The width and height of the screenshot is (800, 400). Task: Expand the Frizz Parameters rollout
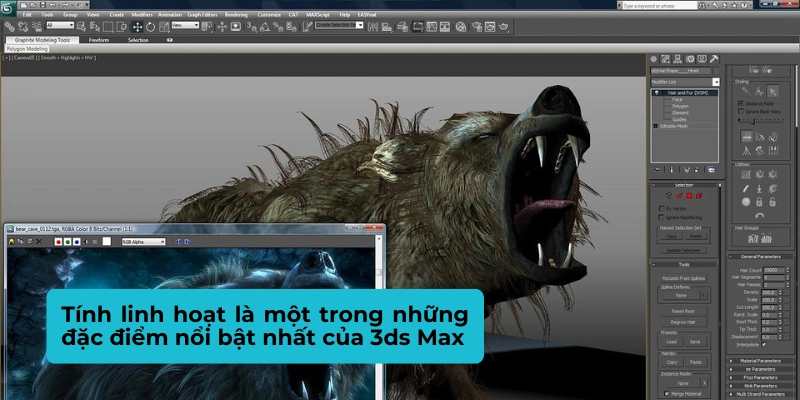point(761,378)
